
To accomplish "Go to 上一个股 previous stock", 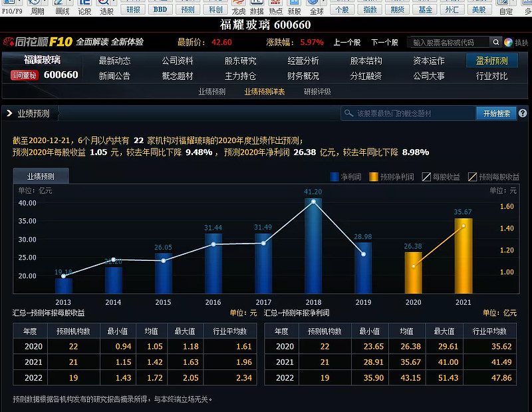I will pos(347,42).
